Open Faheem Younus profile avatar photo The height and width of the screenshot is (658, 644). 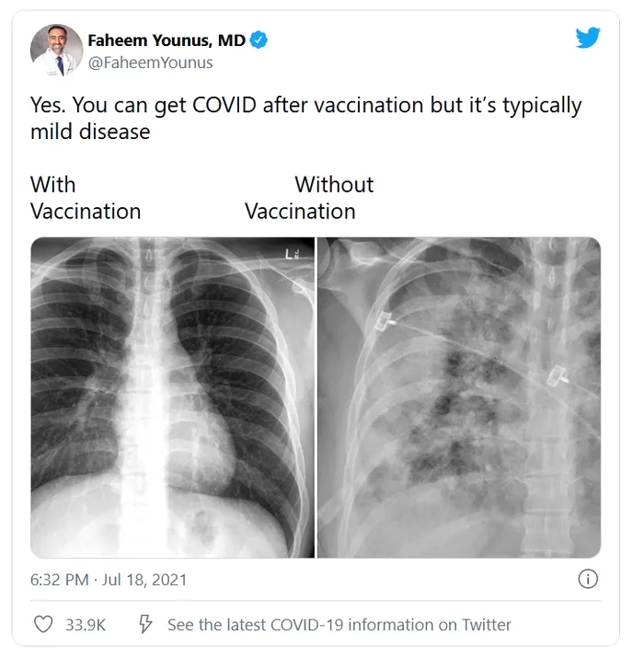(57, 51)
